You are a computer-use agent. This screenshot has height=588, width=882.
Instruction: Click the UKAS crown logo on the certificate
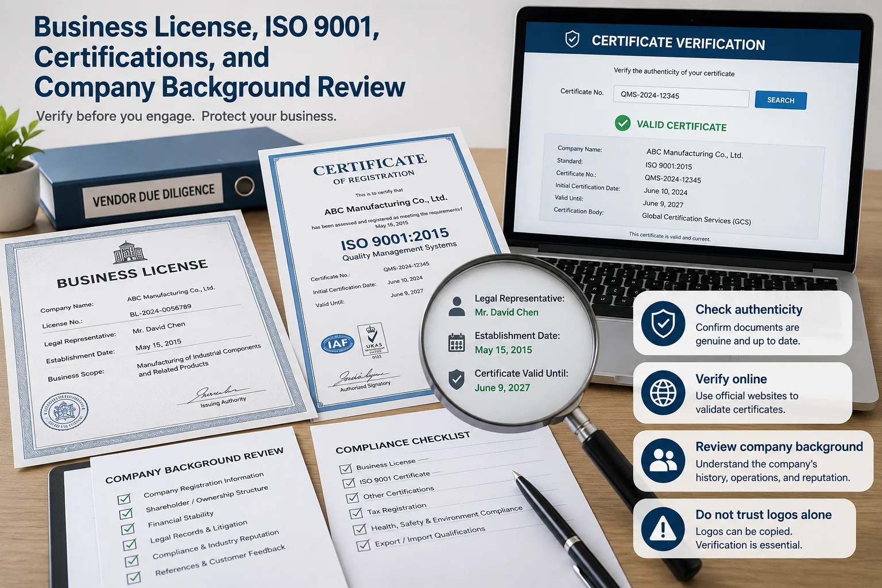click(x=373, y=341)
